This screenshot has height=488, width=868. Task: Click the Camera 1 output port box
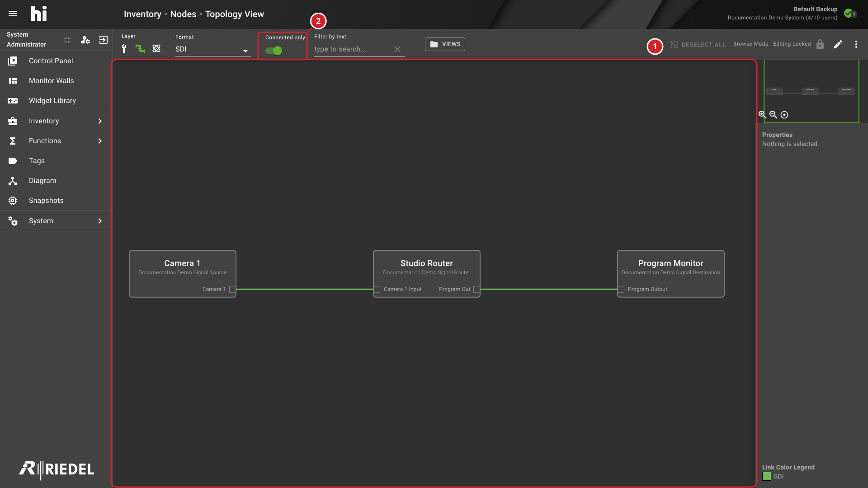coord(232,289)
